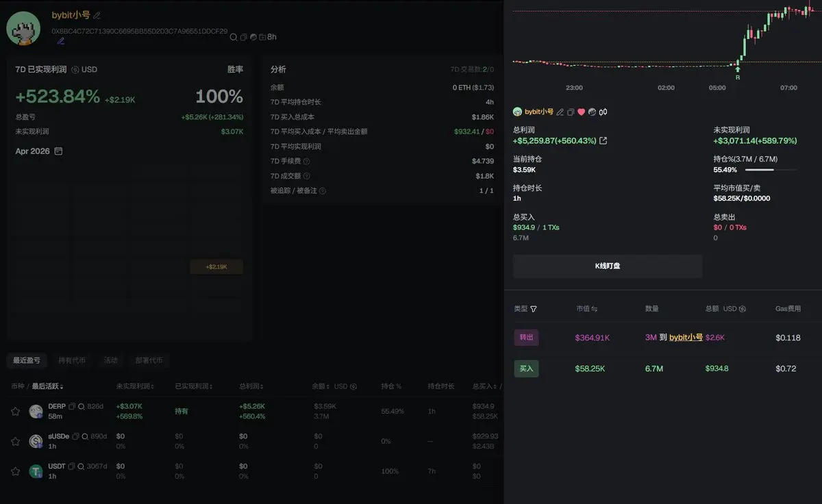The width and height of the screenshot is (822, 504).
Task: Sort the table by 最后活跃
Action: pyautogui.click(x=47, y=386)
